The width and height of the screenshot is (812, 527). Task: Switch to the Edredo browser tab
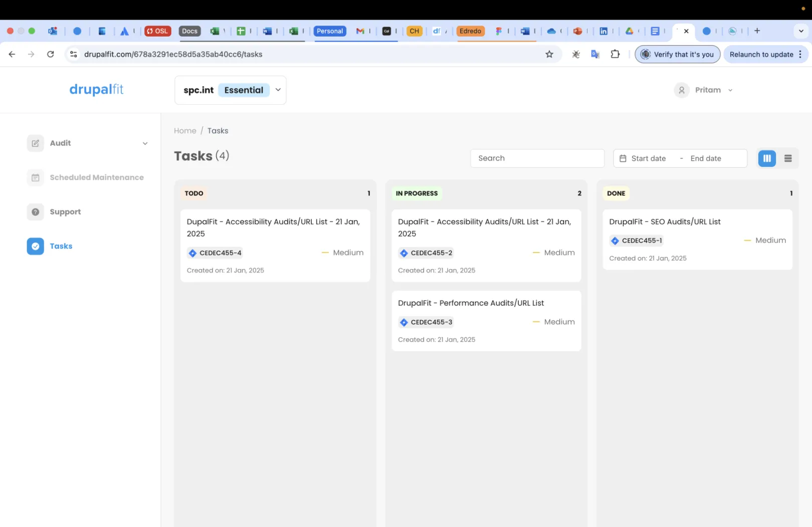coord(470,31)
